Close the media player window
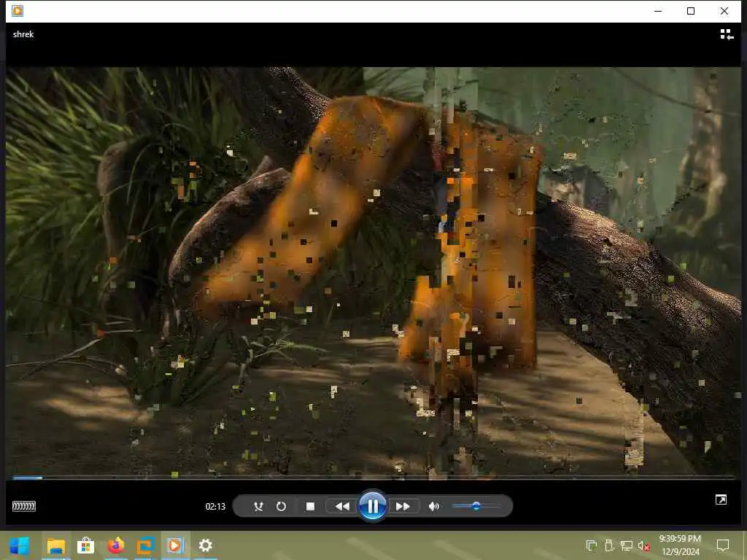The width and height of the screenshot is (747, 560). [x=724, y=11]
